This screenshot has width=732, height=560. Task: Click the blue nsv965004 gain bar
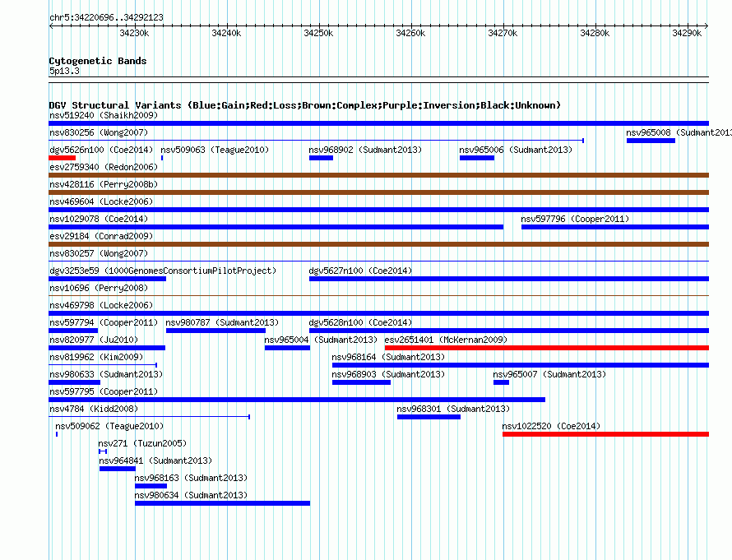(287, 348)
